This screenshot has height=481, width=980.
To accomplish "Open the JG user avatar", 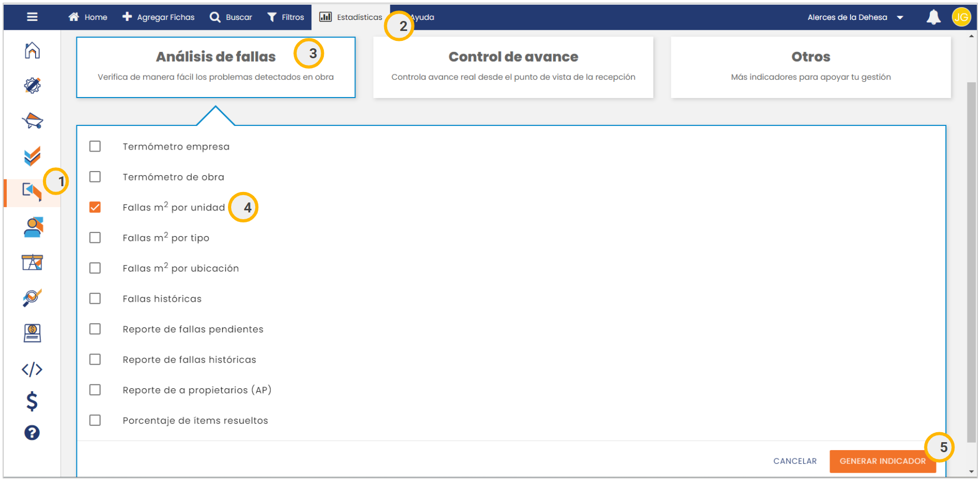I will [x=961, y=17].
